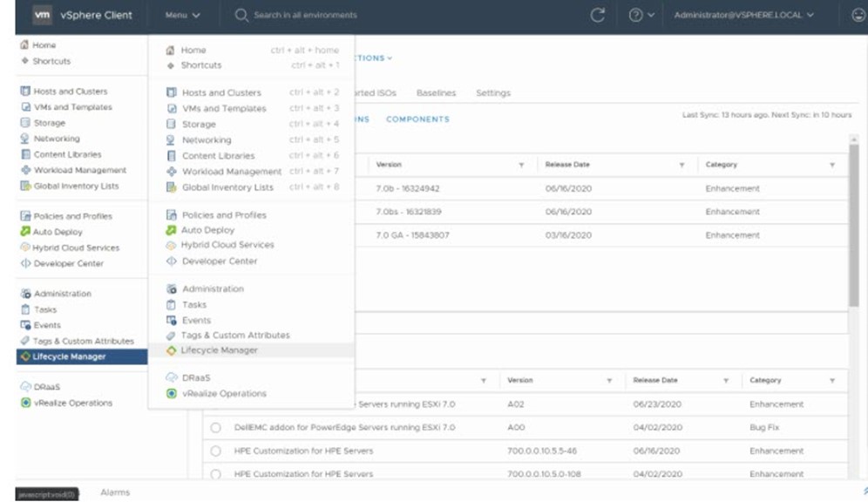
Task: Switch to the Baselines tab
Action: 437,93
